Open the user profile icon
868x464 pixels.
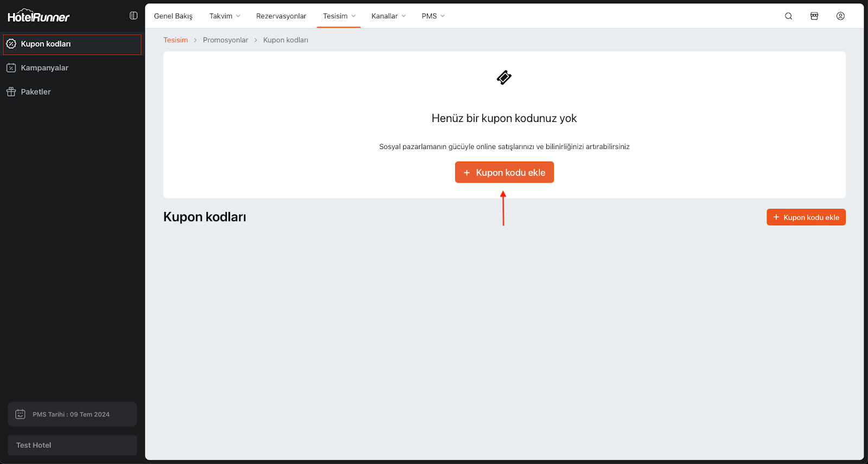tap(840, 16)
